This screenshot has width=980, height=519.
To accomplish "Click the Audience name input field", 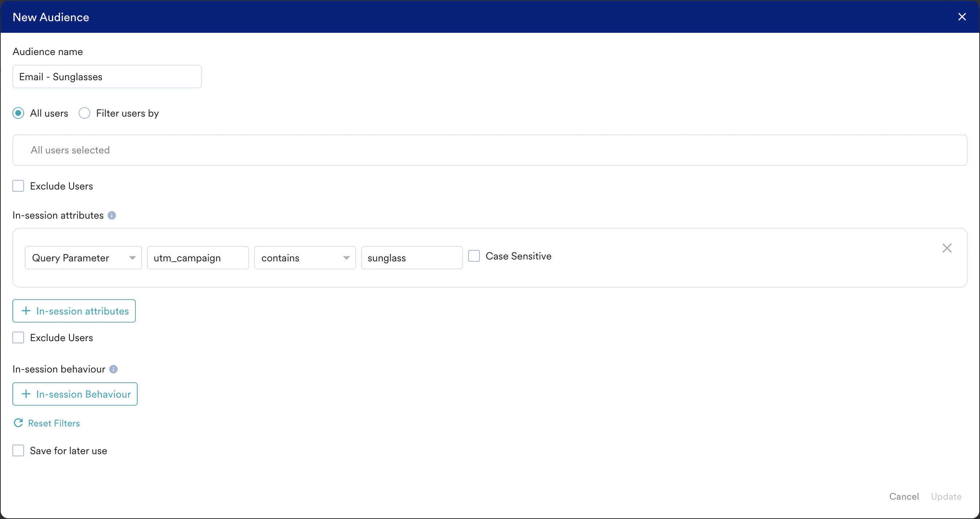I will click(107, 77).
